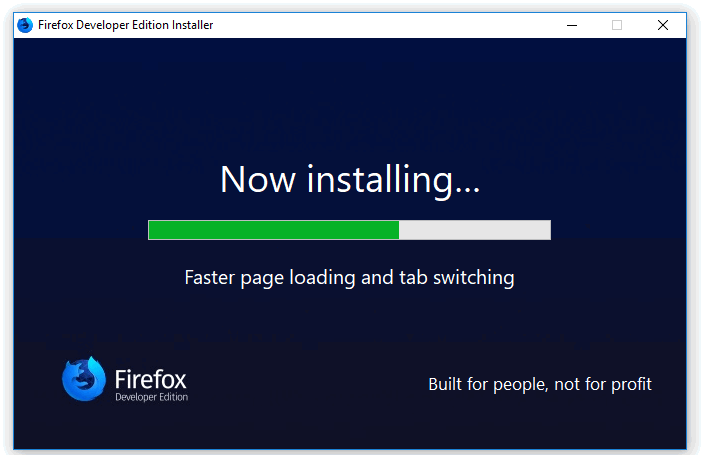Click the disabled maximize button

click(617, 25)
